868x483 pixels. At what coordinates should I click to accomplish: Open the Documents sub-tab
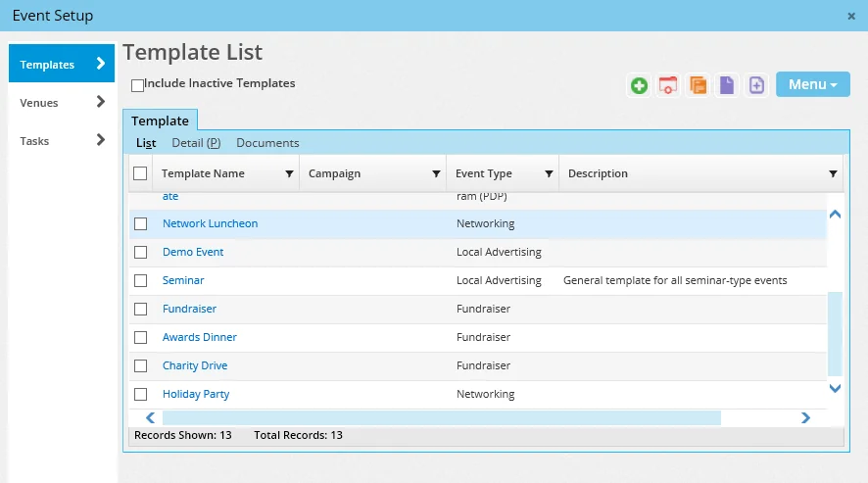267,143
